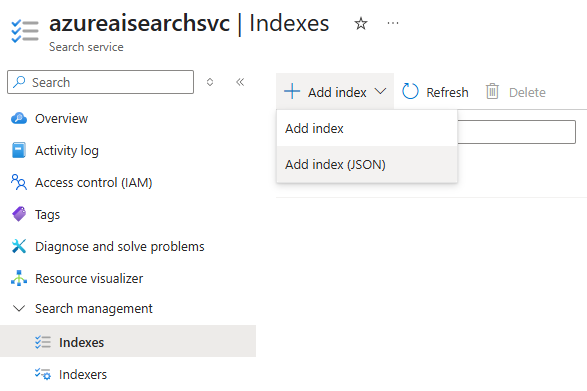
Task: Toggle sidebar expand/collapse all groups icon
Action: point(210,82)
